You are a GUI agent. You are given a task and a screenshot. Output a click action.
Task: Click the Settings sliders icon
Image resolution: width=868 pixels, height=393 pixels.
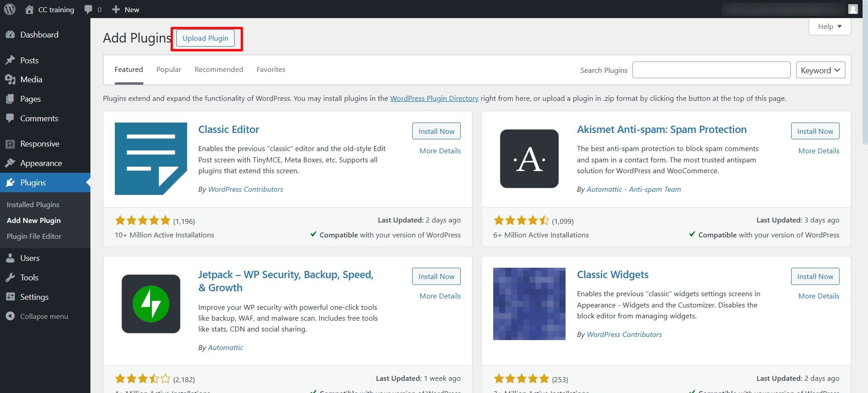coord(10,297)
